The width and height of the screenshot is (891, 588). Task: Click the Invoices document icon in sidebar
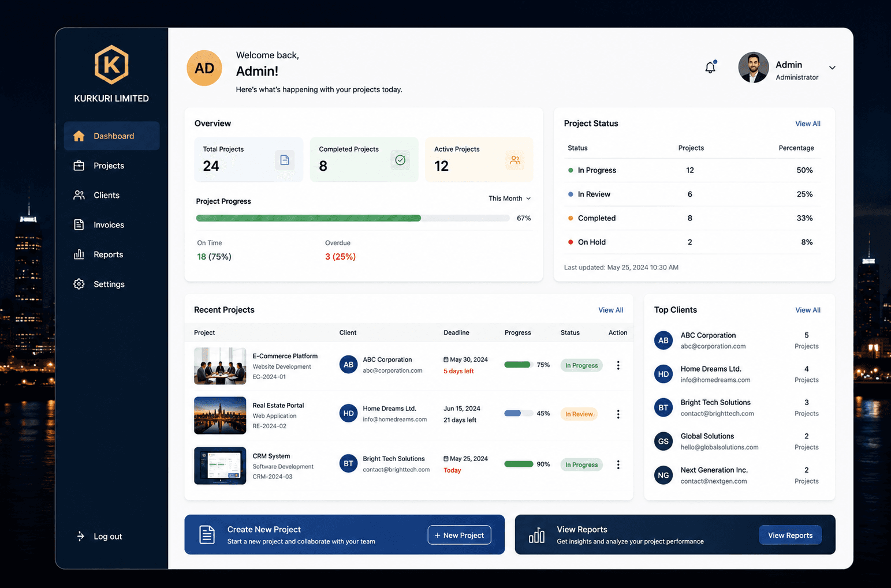[79, 225]
